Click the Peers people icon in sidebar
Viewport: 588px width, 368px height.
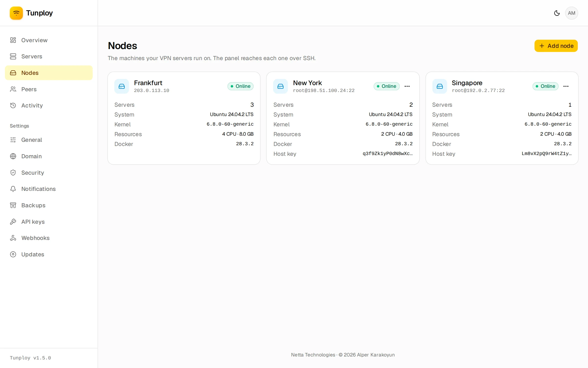click(x=13, y=89)
